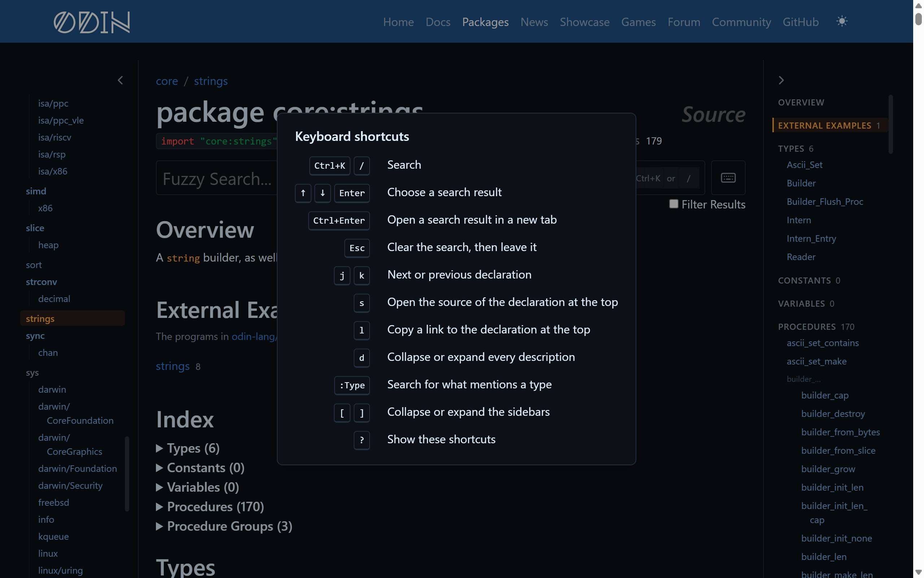Expand the Constants (0) index section

pos(200,467)
